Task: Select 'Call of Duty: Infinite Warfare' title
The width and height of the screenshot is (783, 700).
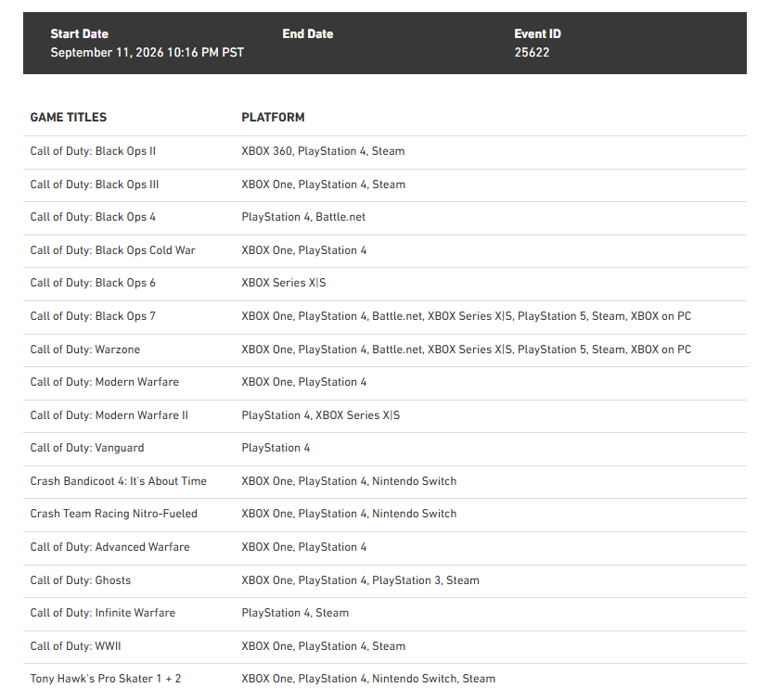Action: [103, 613]
